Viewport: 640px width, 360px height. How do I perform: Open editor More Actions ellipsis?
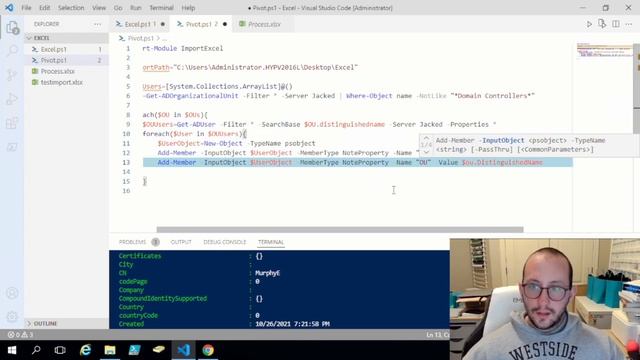tap(629, 24)
